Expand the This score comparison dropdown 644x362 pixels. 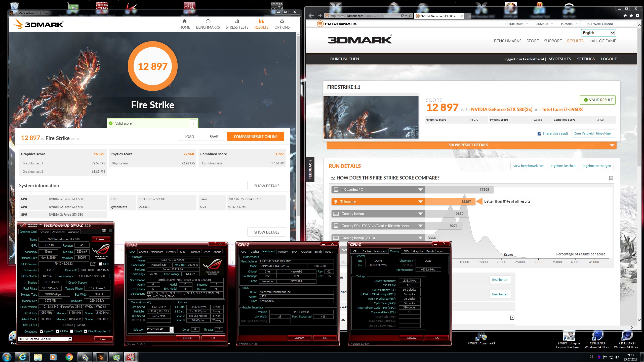420,202
